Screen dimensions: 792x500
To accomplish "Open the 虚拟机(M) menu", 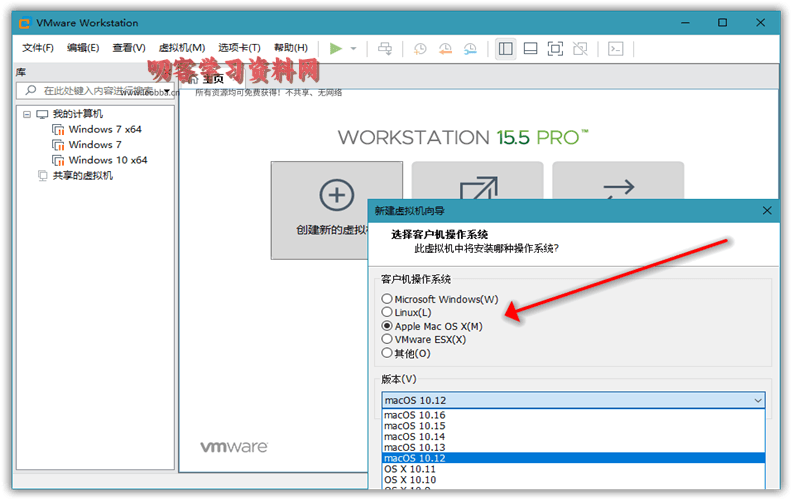I will pyautogui.click(x=182, y=48).
